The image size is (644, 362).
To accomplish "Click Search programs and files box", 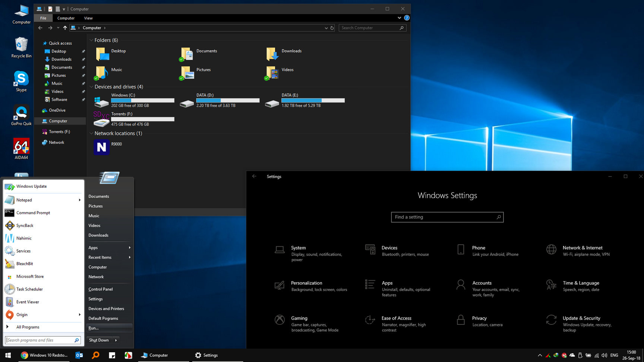I will (43, 340).
